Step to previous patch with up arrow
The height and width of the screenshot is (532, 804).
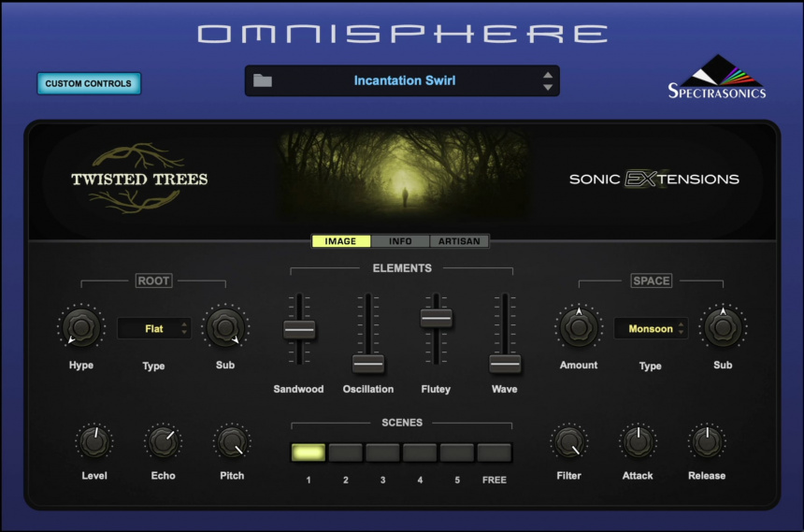548,75
